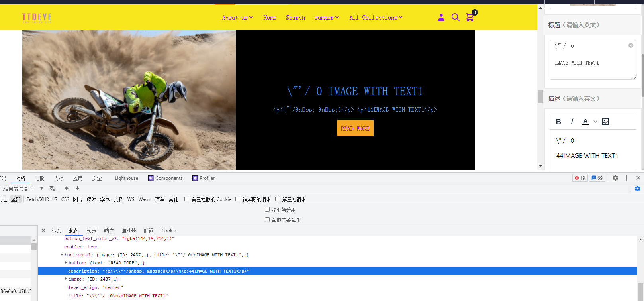This screenshot has height=301, width=644.
Task: Click the export HAR download arrow
Action: (78, 189)
